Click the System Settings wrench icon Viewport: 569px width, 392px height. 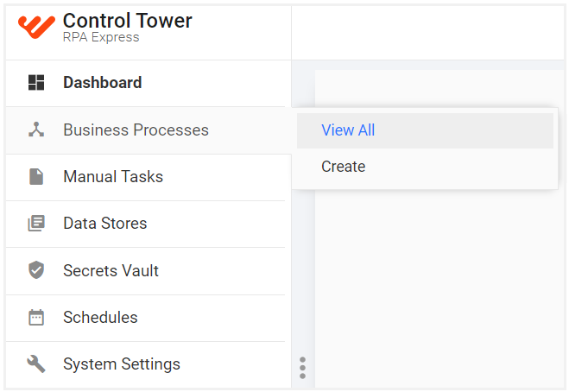click(x=36, y=364)
